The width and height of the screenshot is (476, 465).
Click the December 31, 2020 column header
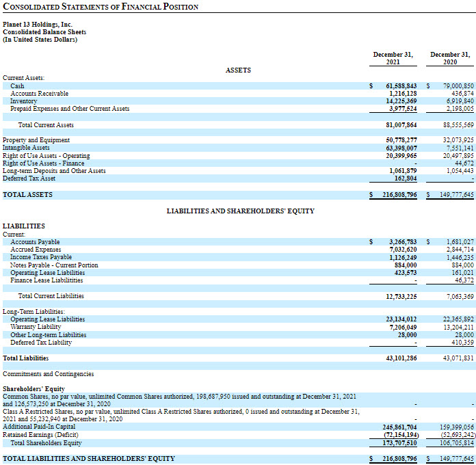point(450,58)
